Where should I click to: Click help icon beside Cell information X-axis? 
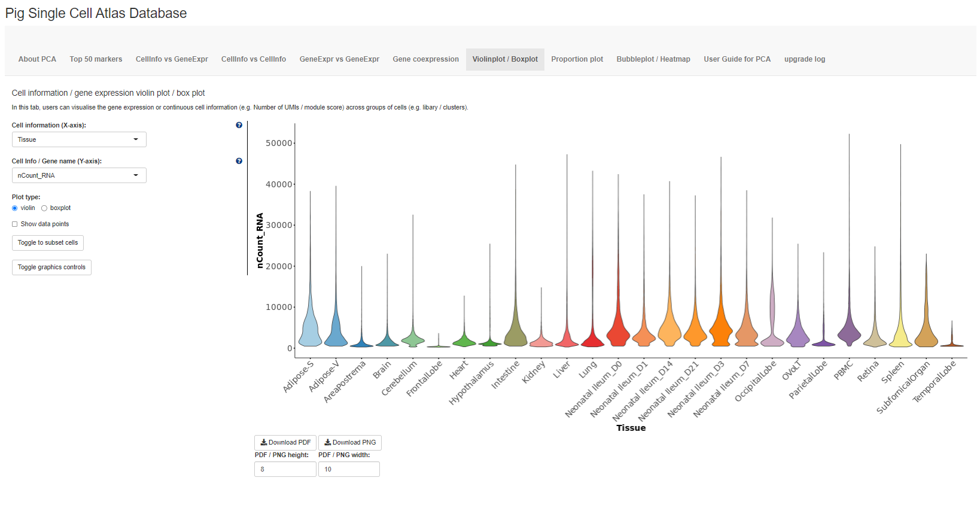[x=239, y=125]
